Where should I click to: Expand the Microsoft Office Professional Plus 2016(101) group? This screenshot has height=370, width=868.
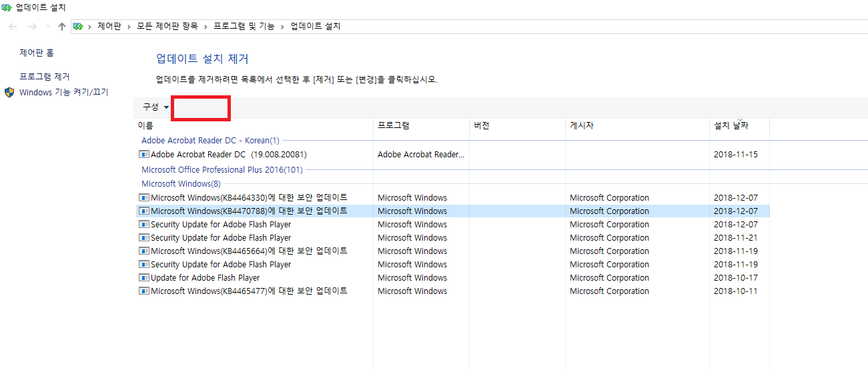(x=222, y=170)
